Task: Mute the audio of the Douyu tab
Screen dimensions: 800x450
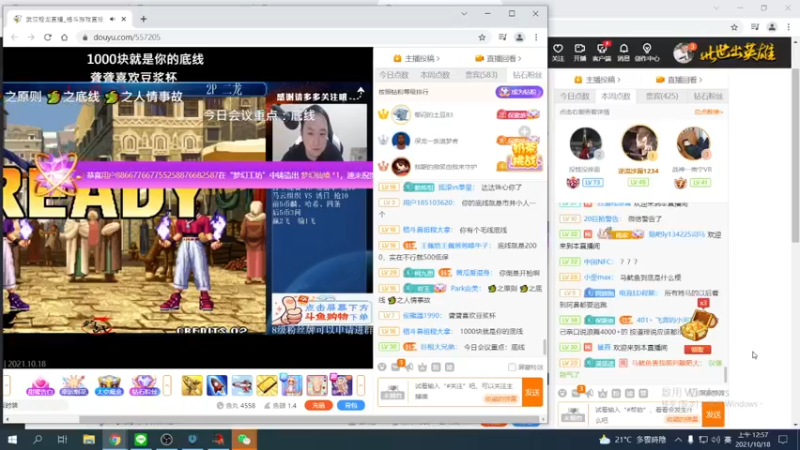Action: coord(113,19)
